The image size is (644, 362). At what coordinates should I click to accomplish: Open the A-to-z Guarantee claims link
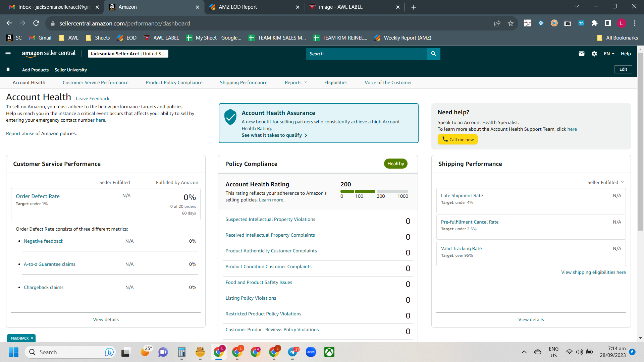click(x=50, y=264)
